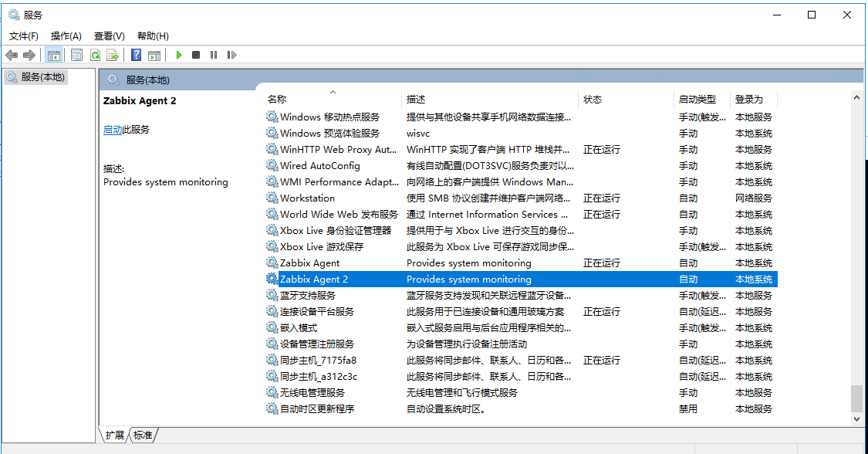Click the Back arrow toolbar icon
This screenshot has width=868, height=454.
pos(12,55)
